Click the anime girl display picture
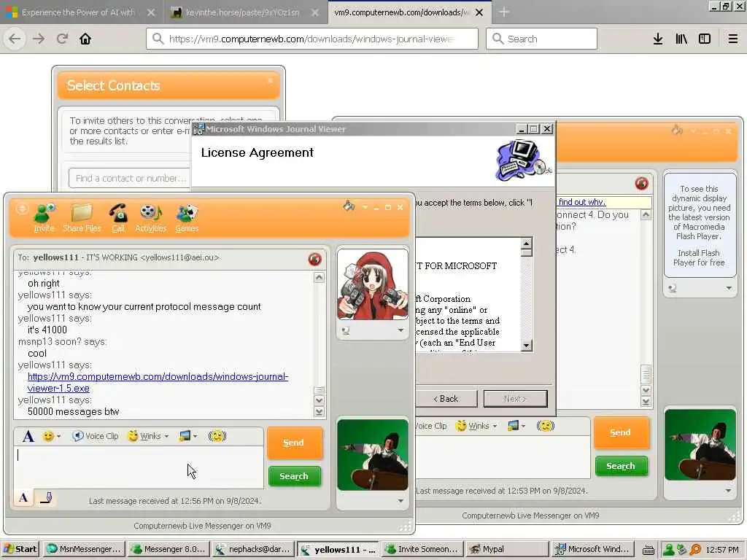This screenshot has height=560, width=747. coord(373,284)
